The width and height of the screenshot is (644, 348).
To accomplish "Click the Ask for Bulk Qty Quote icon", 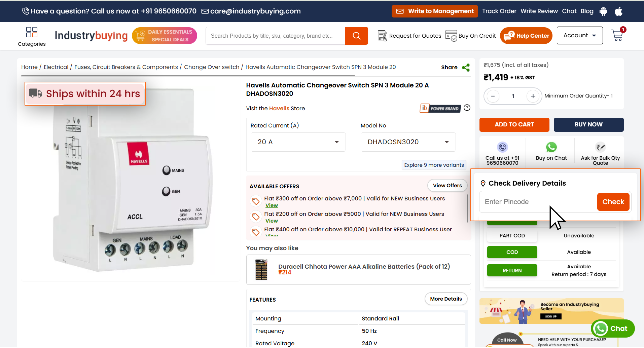I will click(x=600, y=147).
